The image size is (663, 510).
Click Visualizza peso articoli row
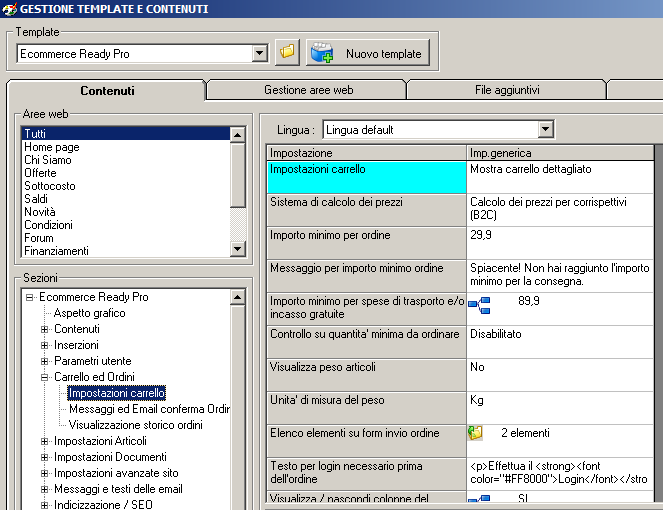coord(367,375)
